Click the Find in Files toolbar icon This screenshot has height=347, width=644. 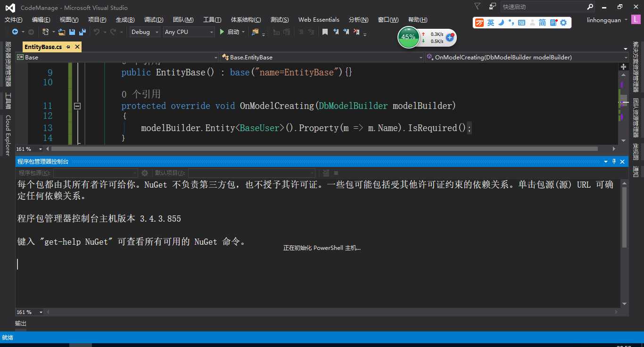(x=255, y=32)
